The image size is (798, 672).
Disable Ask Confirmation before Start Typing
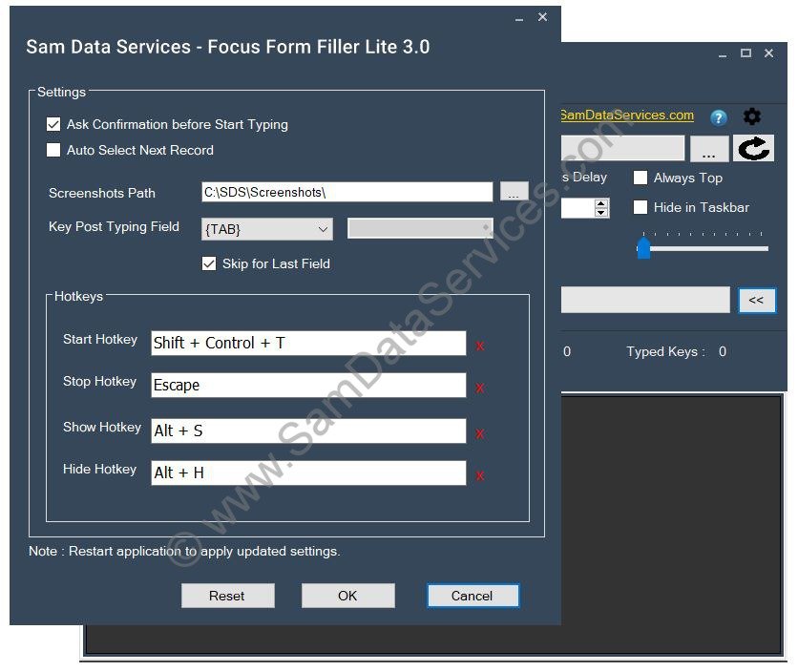click(54, 124)
